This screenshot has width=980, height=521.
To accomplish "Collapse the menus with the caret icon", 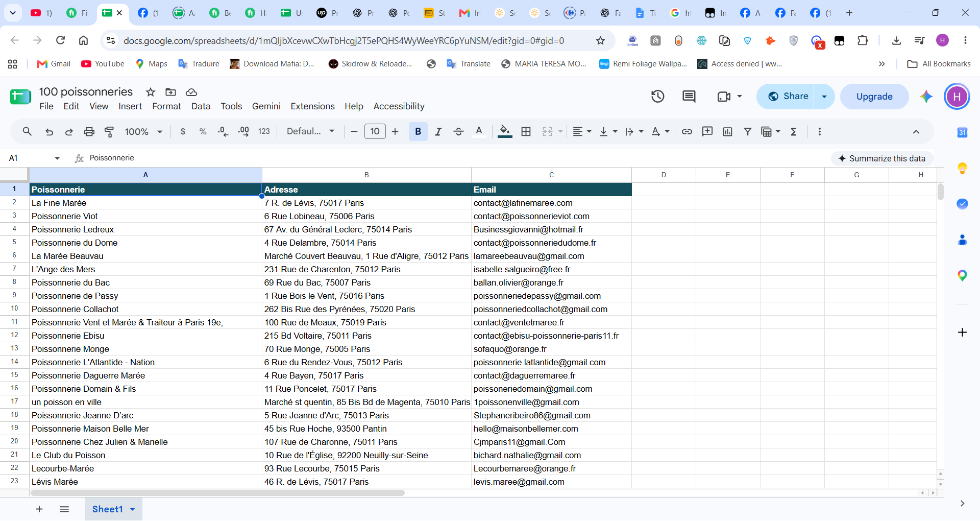I will 916,132.
